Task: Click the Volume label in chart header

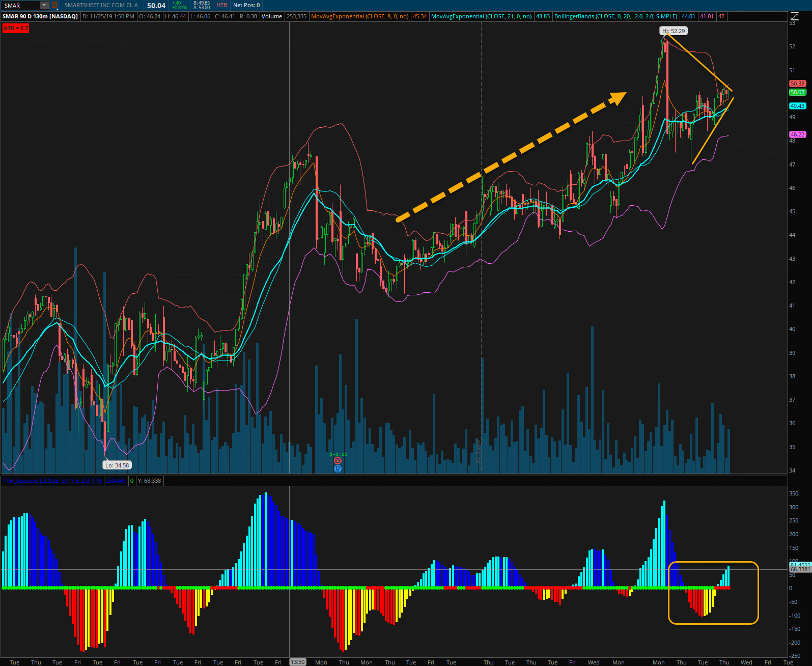Action: [272, 16]
